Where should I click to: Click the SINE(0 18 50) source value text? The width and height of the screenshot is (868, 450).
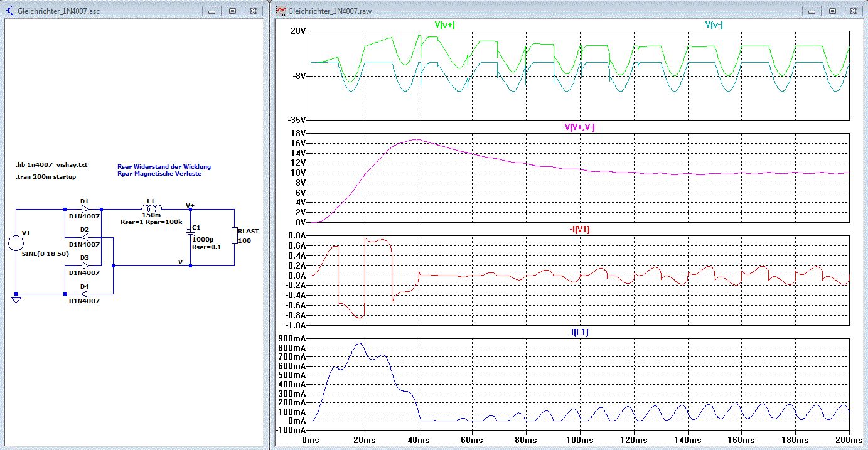pyautogui.click(x=46, y=254)
